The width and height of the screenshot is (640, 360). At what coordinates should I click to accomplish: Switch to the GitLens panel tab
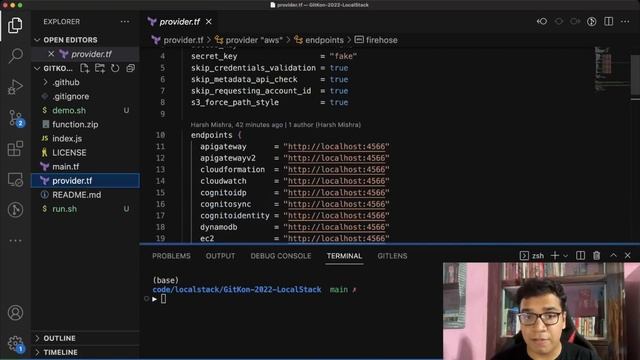pos(392,256)
